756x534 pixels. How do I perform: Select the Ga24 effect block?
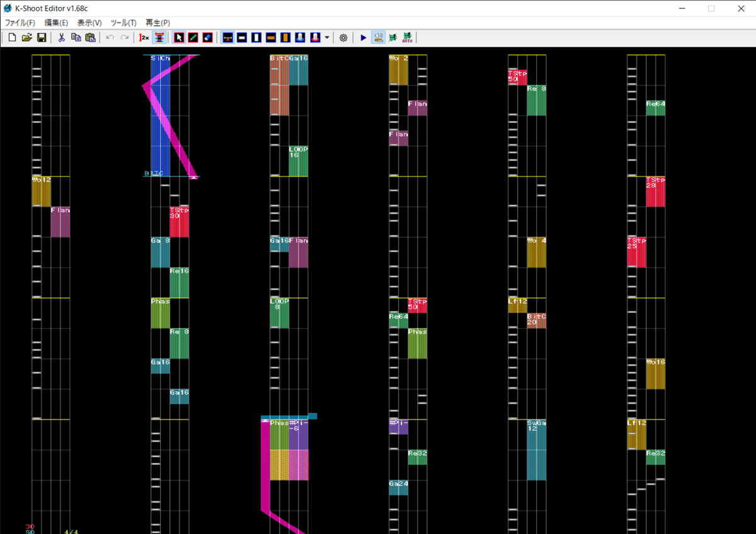click(x=399, y=487)
